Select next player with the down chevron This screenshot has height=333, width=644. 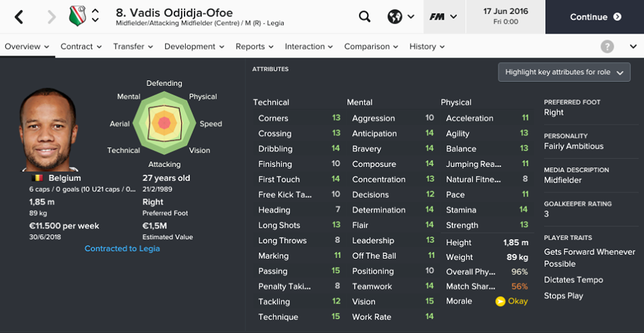point(95,20)
